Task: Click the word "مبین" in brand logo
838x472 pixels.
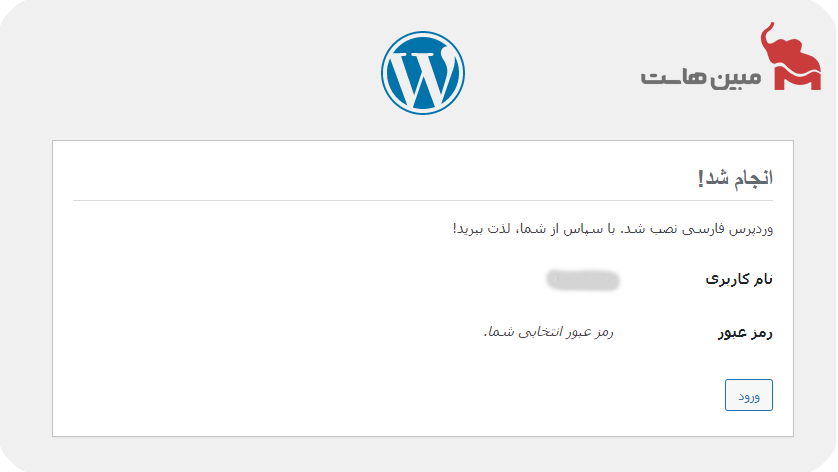Action: click(x=735, y=77)
